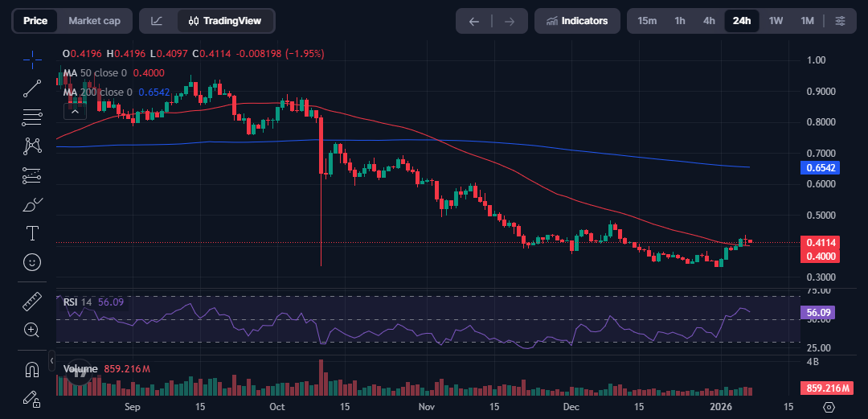Switch to the line chart view
868x419 pixels.
[157, 21]
